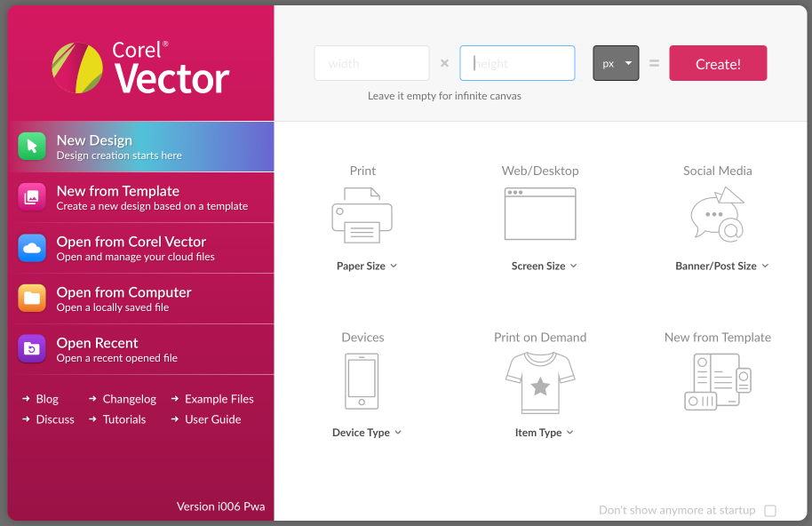Click the Open from Computer folder icon

coord(32,298)
